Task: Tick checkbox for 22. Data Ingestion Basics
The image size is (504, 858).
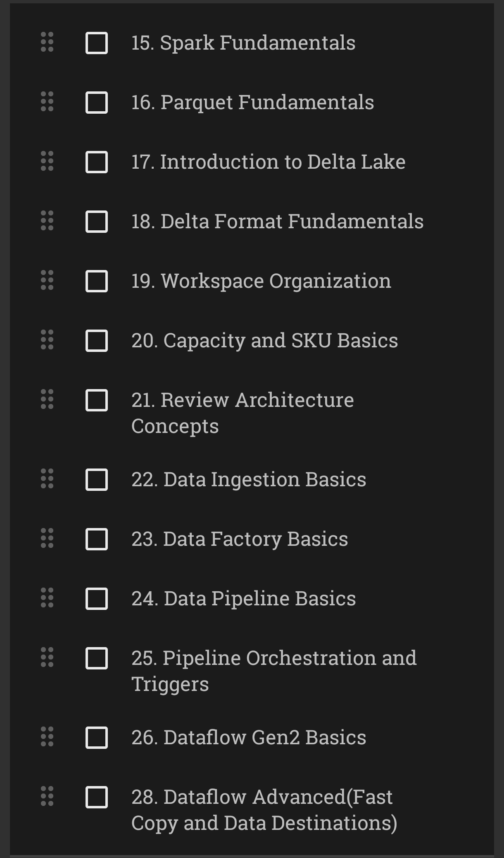Action: point(97,480)
